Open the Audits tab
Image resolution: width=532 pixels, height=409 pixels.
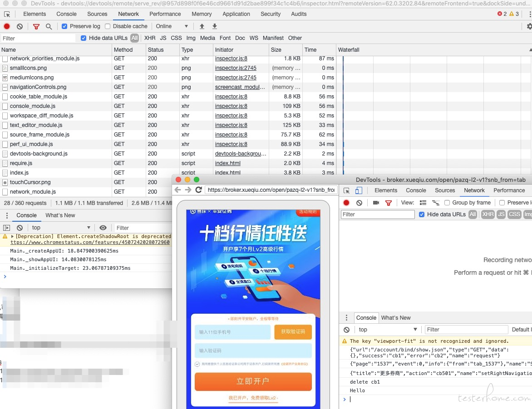pos(299,14)
